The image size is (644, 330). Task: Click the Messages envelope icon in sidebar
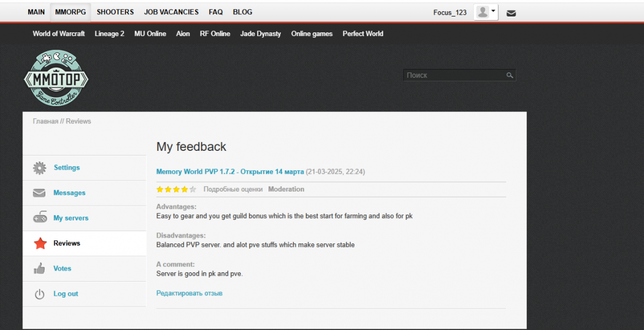point(39,193)
